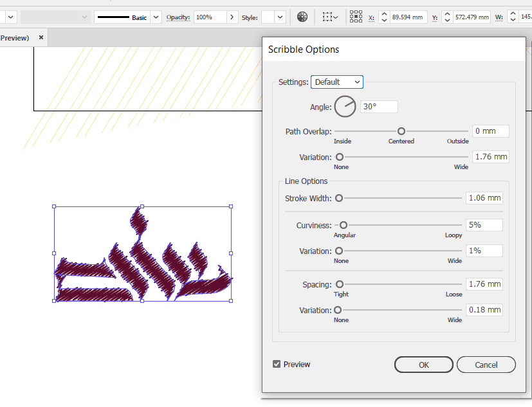Click the Y coordinate 572.479 mm field
This screenshot has width=532, height=407.
pos(472,17)
